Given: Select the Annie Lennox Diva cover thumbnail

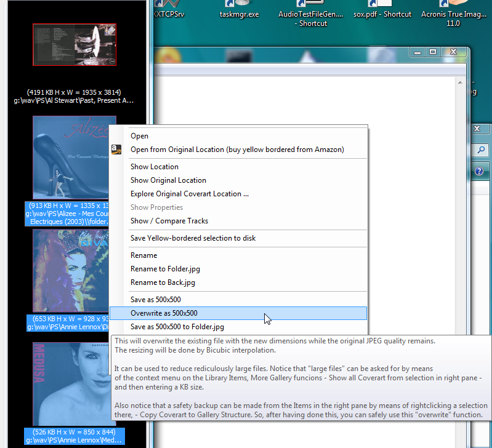Looking at the screenshot, I should (x=71, y=271).
